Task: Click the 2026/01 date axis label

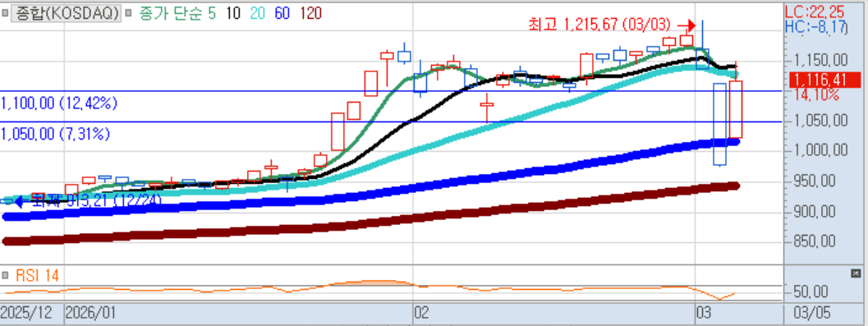Action: [x=91, y=313]
